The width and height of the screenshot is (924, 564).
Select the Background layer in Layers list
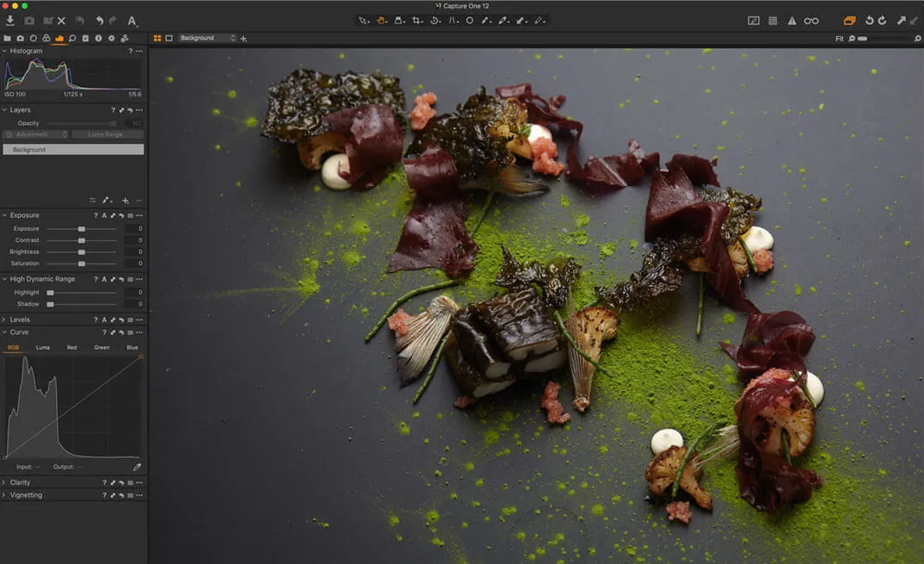coord(73,150)
